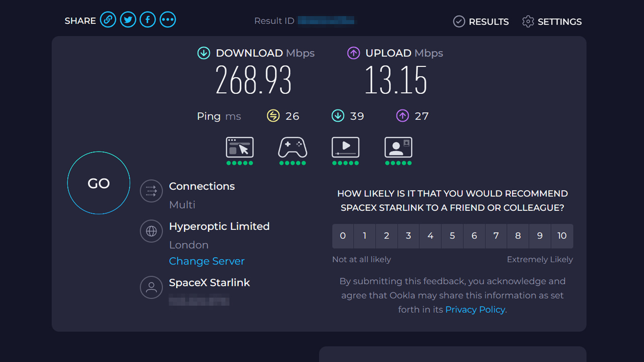Open the Privacy Policy link
The height and width of the screenshot is (362, 644).
[x=475, y=309]
